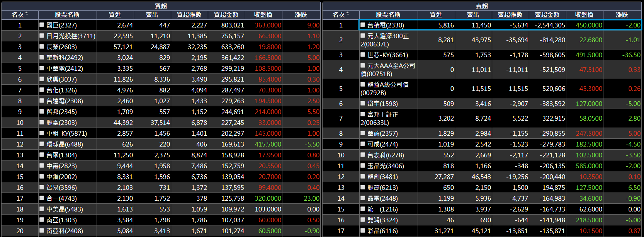Select stock 智易(3596)

61,188
